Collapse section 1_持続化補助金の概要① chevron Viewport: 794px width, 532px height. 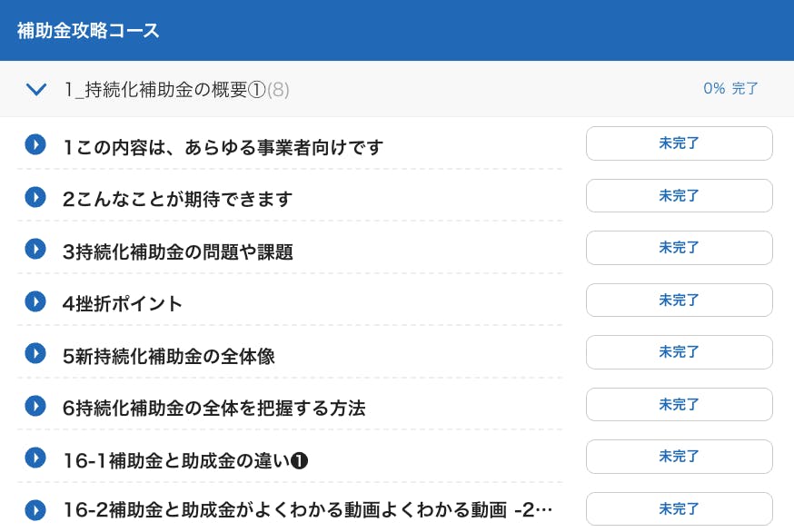tap(36, 89)
